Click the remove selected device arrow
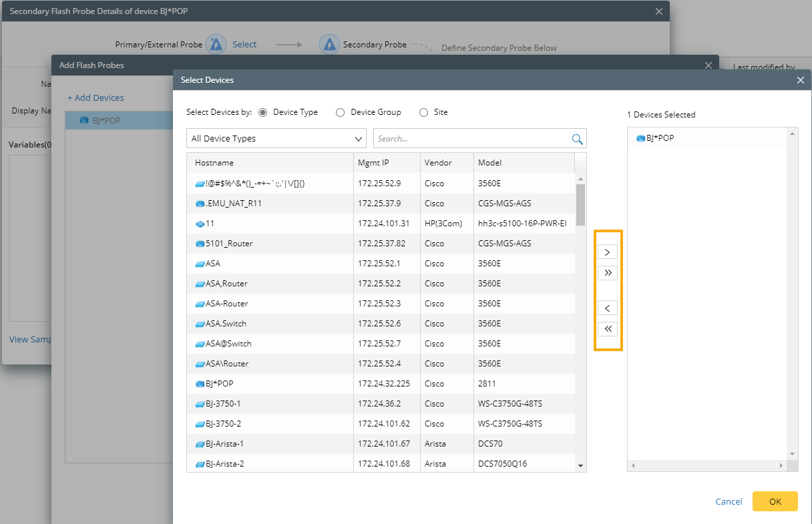The height and width of the screenshot is (524, 812). click(607, 308)
